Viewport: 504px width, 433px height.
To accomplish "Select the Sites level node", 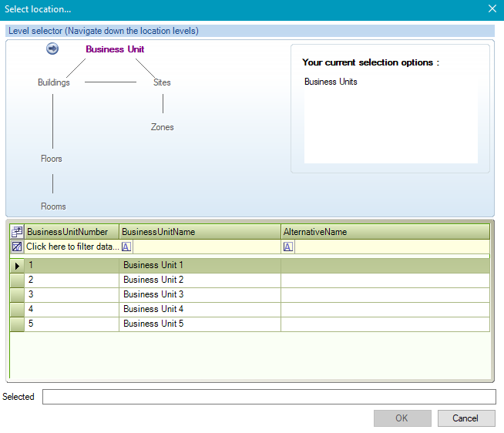I will (x=162, y=82).
